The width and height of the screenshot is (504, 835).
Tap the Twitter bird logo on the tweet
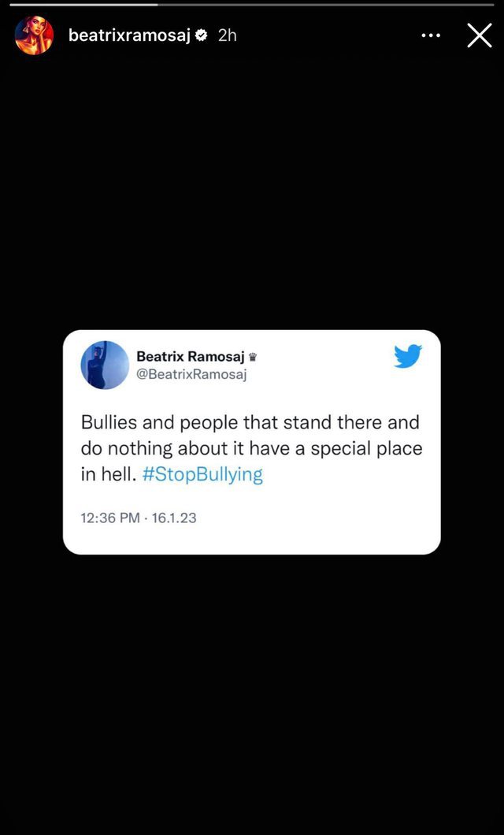[x=408, y=356]
